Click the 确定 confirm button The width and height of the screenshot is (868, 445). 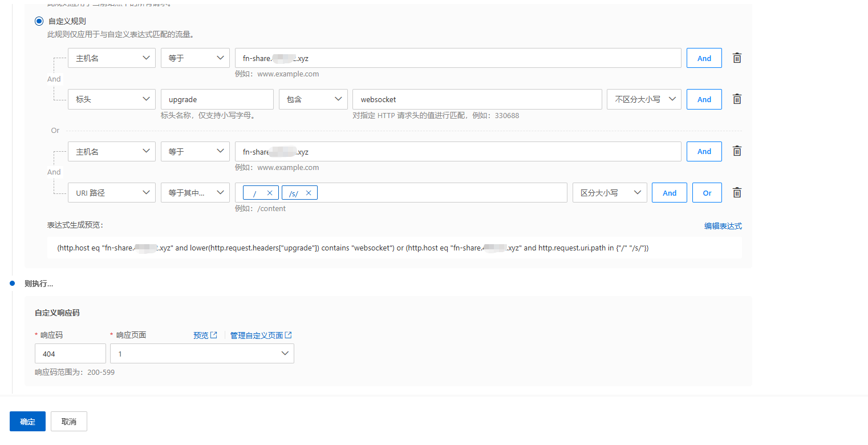click(x=27, y=422)
